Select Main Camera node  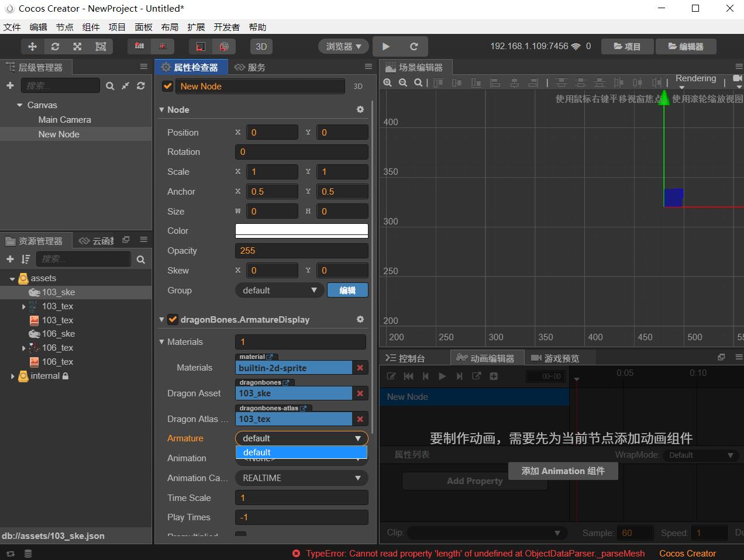coord(64,120)
